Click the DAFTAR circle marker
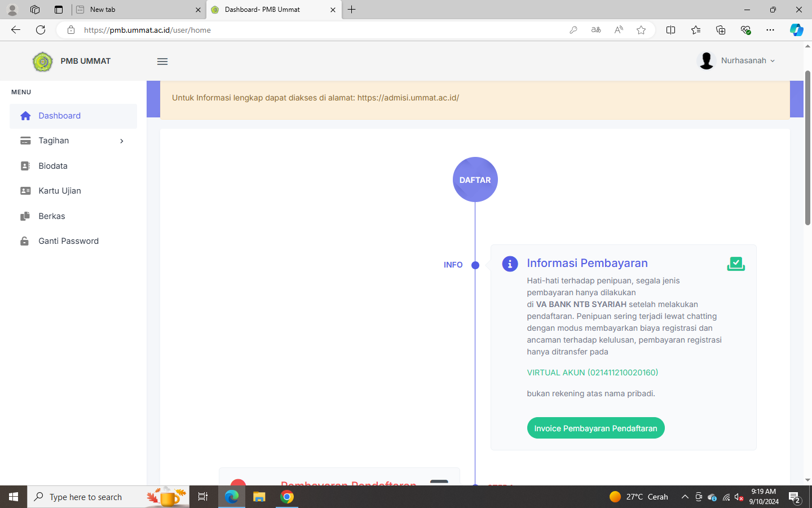The width and height of the screenshot is (812, 508). pos(475,179)
